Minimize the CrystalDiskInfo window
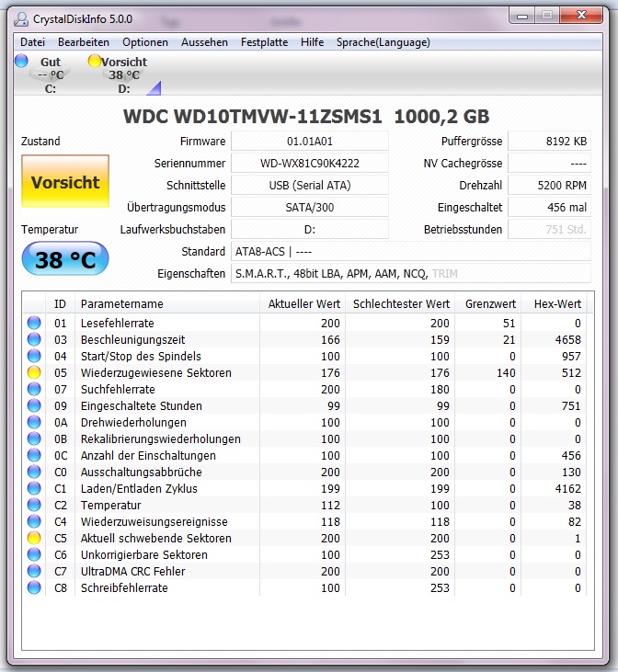Viewport: 618px width, 672px height. [x=522, y=16]
